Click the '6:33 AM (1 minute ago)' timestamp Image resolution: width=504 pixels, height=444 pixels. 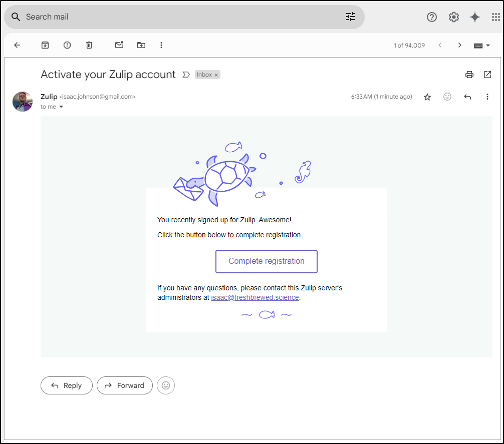(x=382, y=97)
